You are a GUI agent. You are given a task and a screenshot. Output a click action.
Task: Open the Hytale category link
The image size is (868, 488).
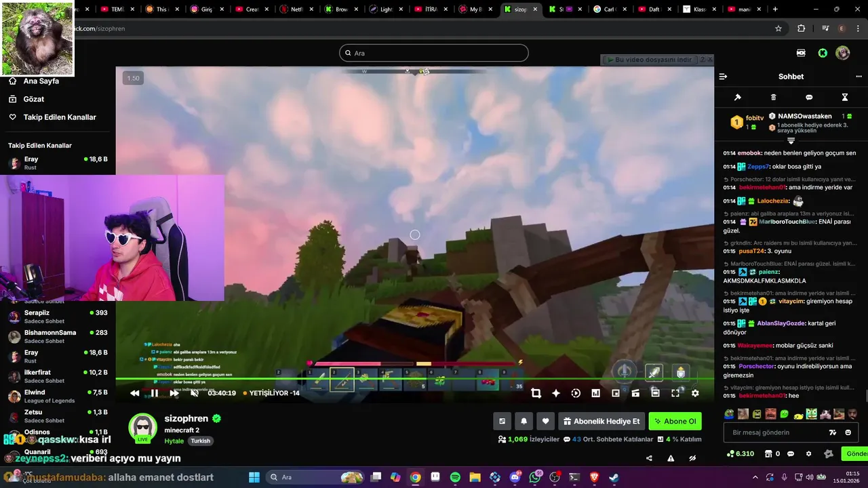(x=174, y=441)
